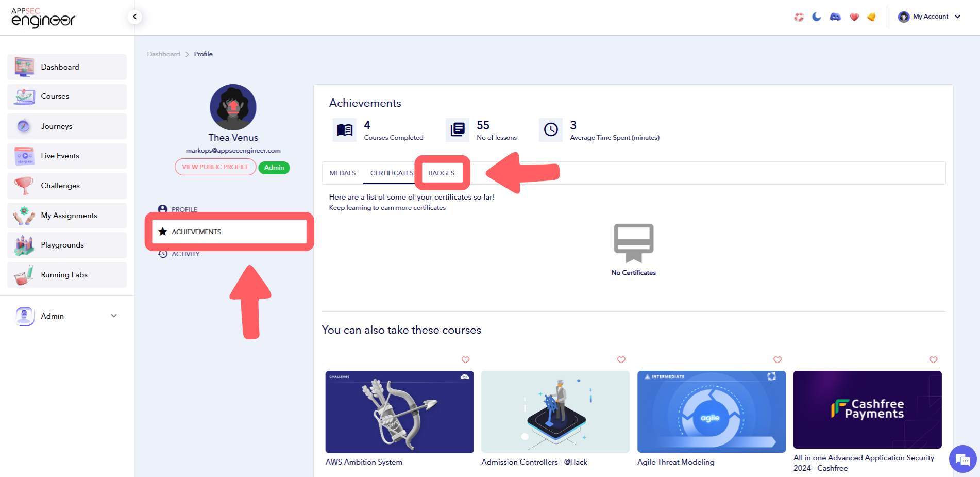Image resolution: width=980 pixels, height=477 pixels.
Task: Switch to the MEDALS tab
Action: pyautogui.click(x=342, y=173)
